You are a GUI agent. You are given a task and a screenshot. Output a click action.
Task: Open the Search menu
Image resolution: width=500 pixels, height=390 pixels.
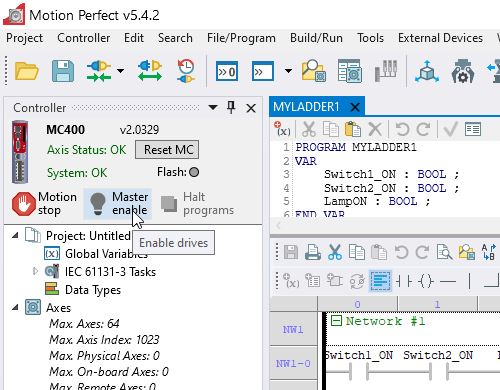pyautogui.click(x=175, y=38)
